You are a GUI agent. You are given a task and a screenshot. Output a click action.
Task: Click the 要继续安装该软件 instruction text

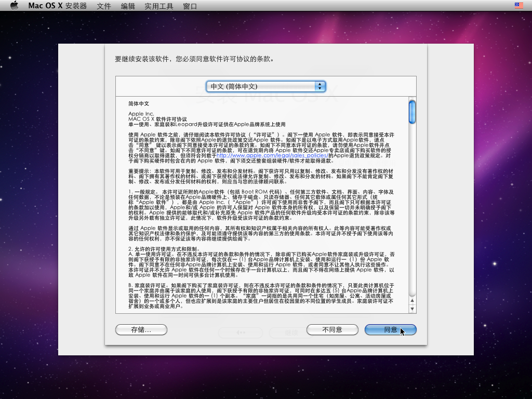pyautogui.click(x=194, y=59)
